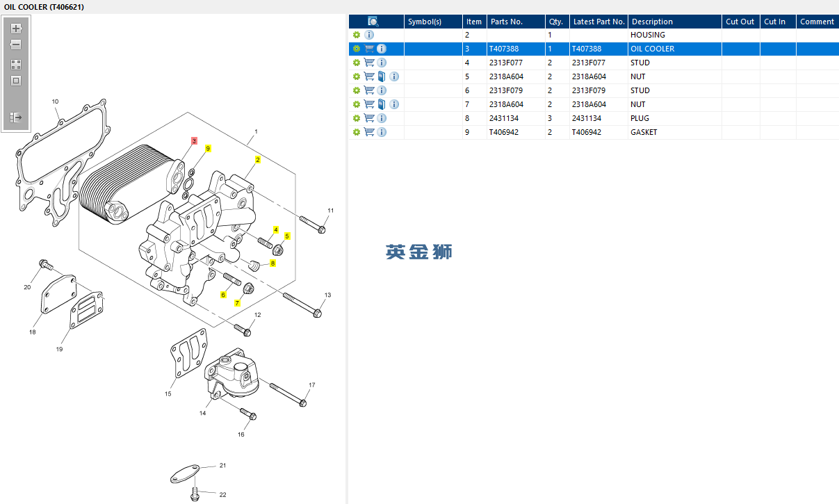Viewport: 839px width, 504px height.
Task: Click the Cut In column header
Action: pyautogui.click(x=778, y=22)
